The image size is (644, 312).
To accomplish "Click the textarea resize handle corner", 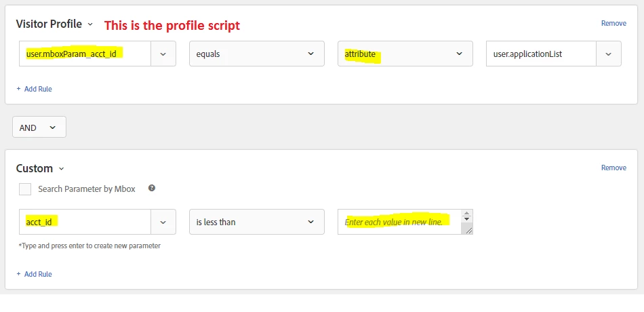I will [468, 231].
